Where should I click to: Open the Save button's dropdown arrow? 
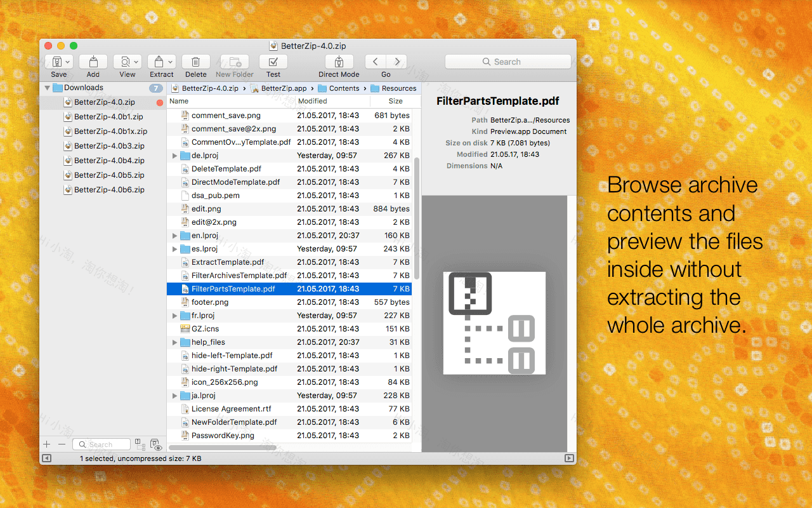(68, 62)
